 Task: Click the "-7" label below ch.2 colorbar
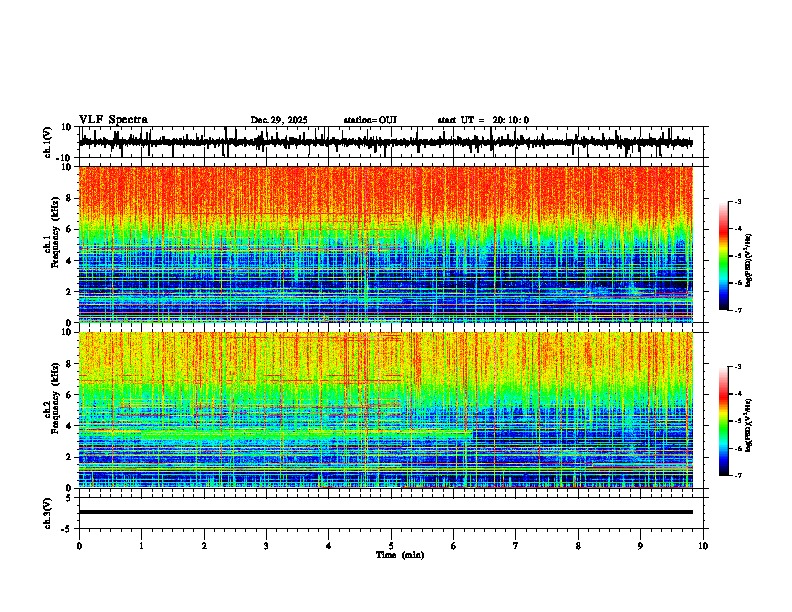tap(737, 475)
